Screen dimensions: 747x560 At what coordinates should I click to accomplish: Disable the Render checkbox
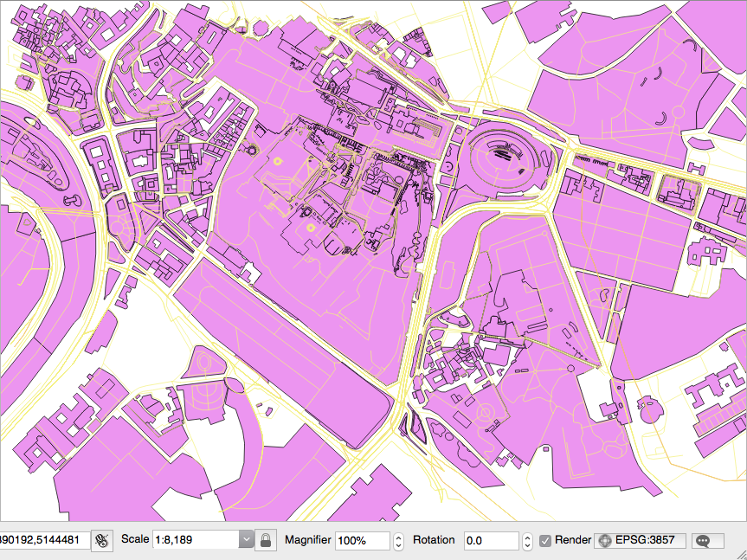coord(545,540)
